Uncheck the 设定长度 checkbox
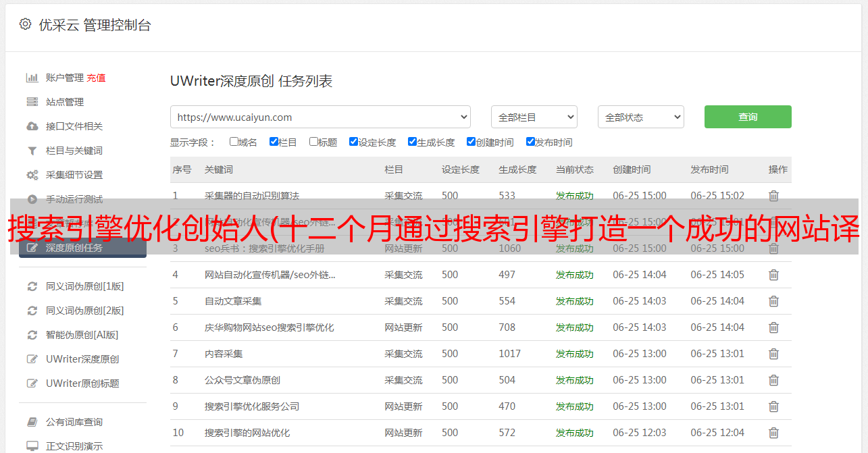 [x=353, y=142]
